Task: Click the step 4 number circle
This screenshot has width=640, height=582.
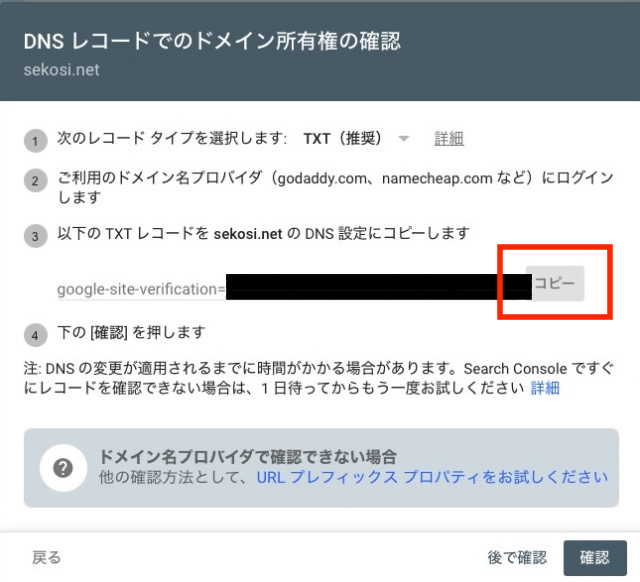Action: point(36,333)
